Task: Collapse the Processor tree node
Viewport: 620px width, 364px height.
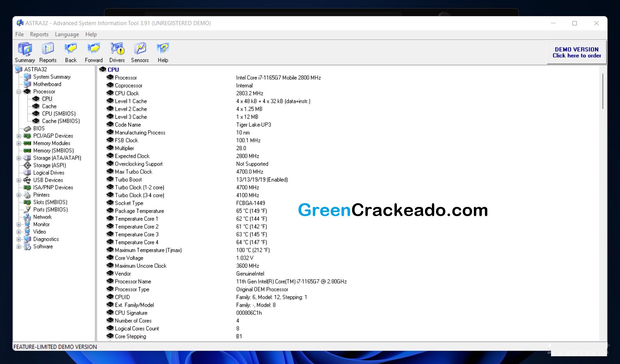Action: 18,91
